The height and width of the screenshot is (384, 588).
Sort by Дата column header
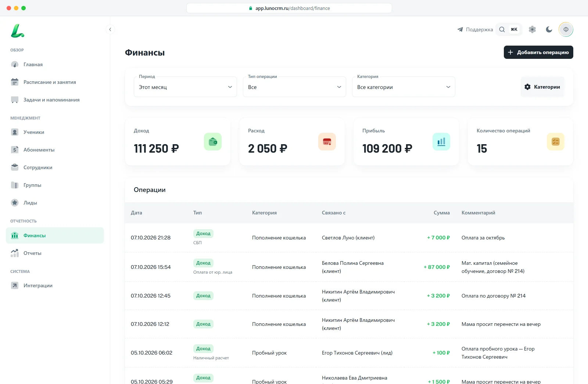point(136,213)
